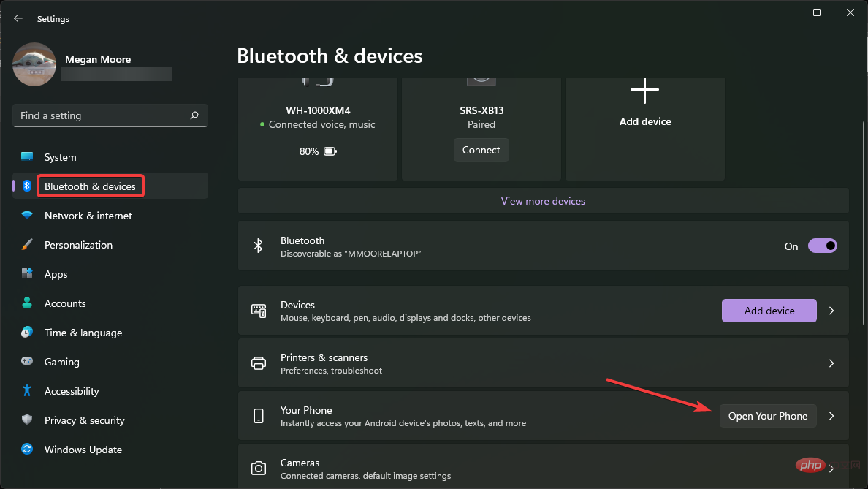
Task: Click the Privacy shield icon
Action: [x=26, y=420]
